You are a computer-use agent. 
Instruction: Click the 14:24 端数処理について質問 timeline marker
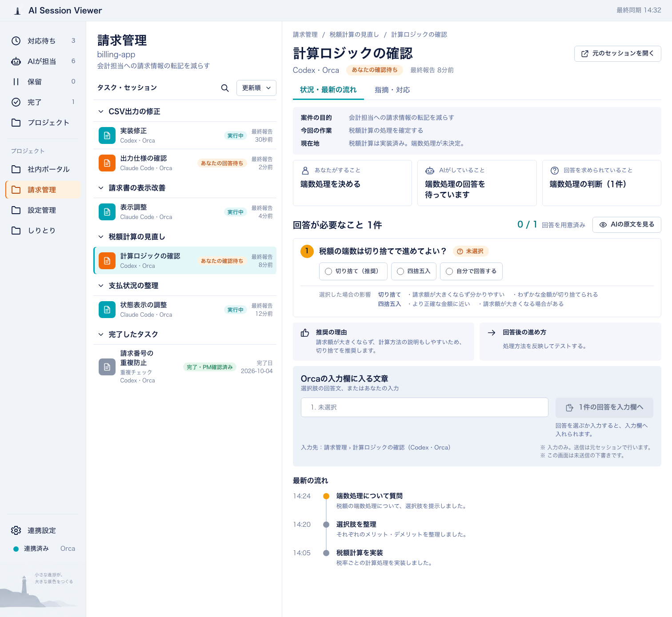[326, 496]
